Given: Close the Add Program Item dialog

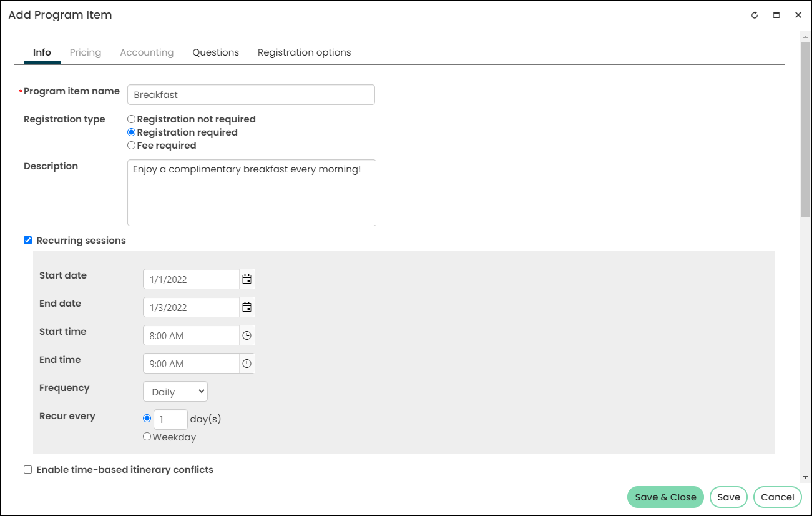Looking at the screenshot, I should [798, 16].
